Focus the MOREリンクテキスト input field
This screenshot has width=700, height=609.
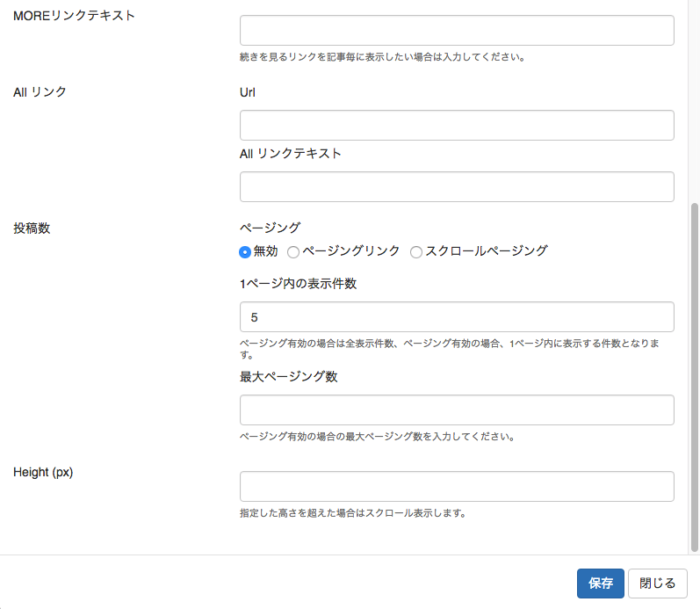[x=457, y=31]
